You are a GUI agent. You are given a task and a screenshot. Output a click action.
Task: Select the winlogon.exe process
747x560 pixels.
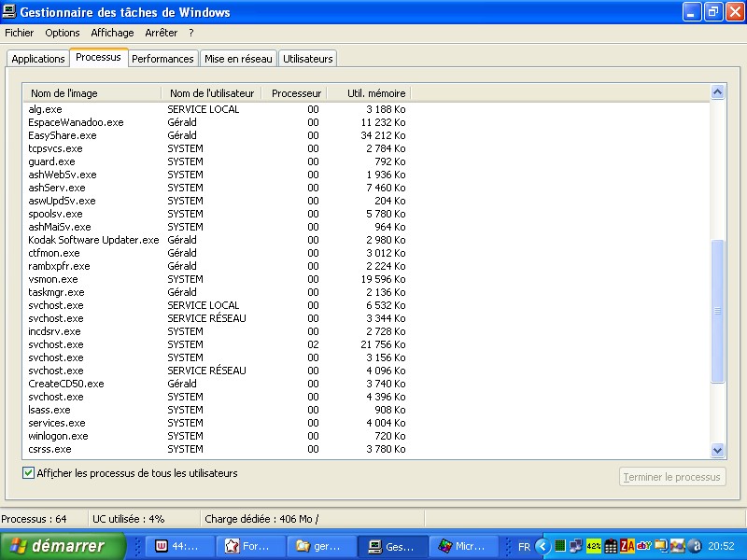[217, 436]
